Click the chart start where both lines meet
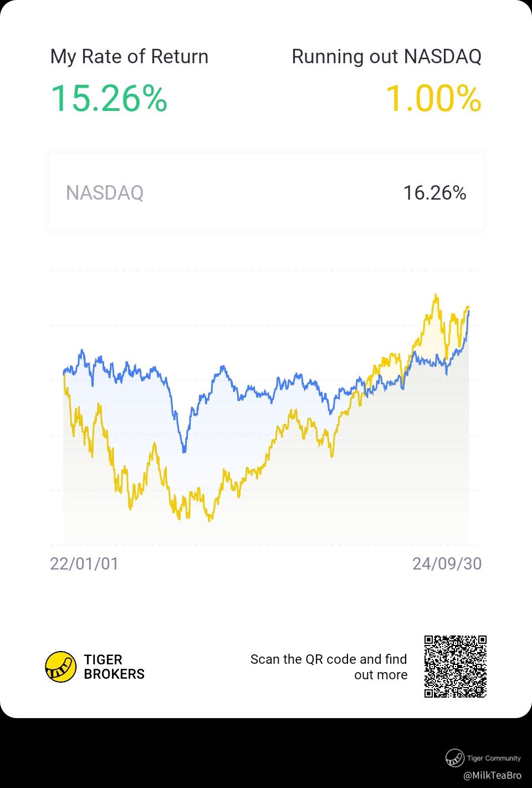This screenshot has width=532, height=788. (x=64, y=373)
